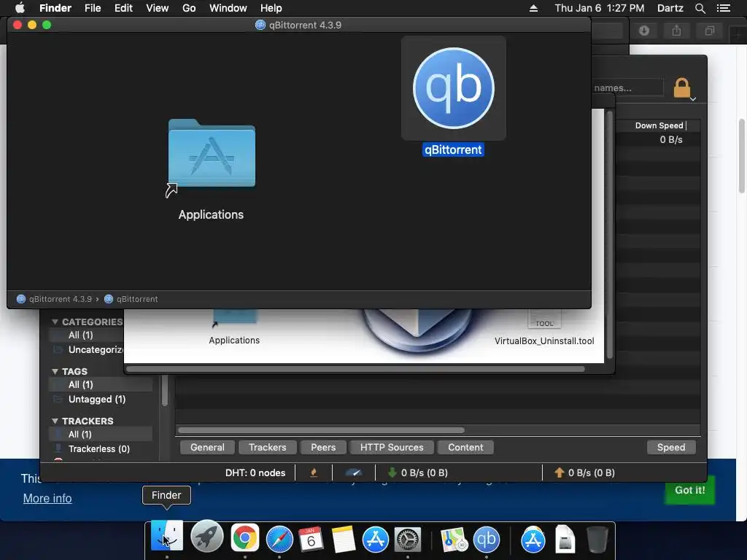Open the More info link
Image resolution: width=747 pixels, height=560 pixels.
47,498
